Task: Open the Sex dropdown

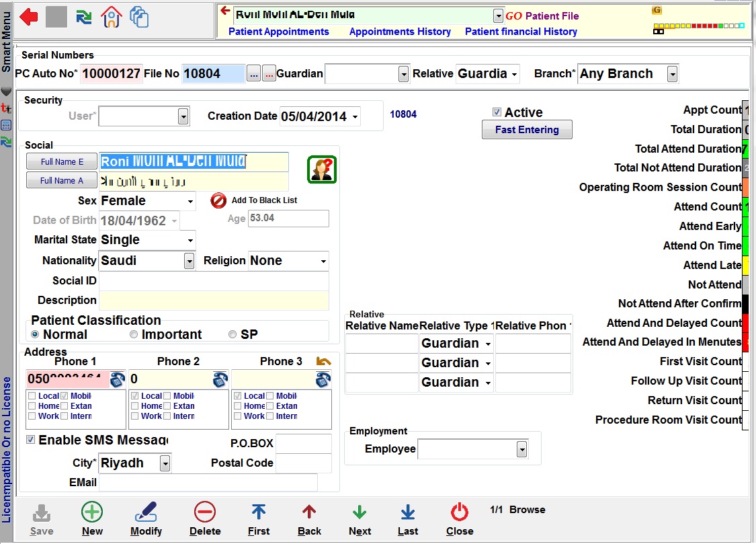Action: tap(190, 200)
